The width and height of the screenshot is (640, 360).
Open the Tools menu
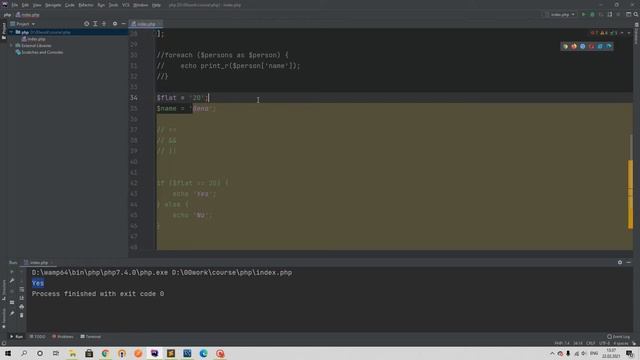tap(113, 5)
